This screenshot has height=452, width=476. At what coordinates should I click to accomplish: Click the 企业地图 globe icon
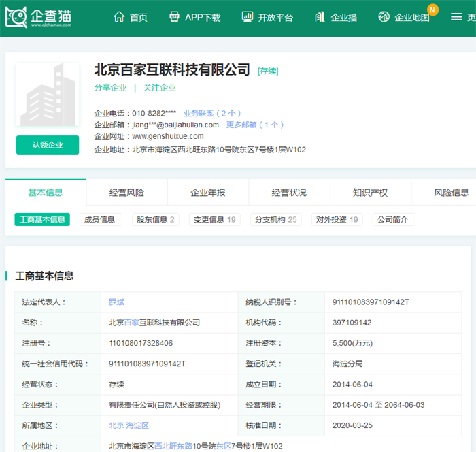pos(384,17)
